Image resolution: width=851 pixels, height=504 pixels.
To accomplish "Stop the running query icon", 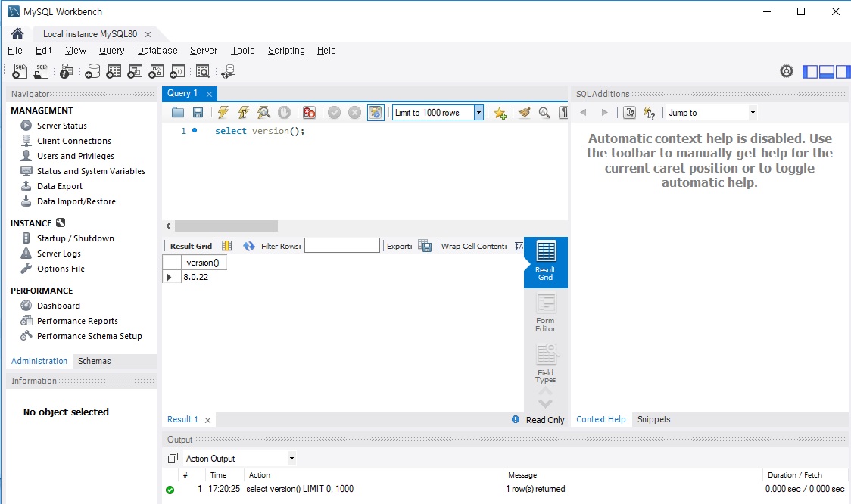I will coord(285,112).
